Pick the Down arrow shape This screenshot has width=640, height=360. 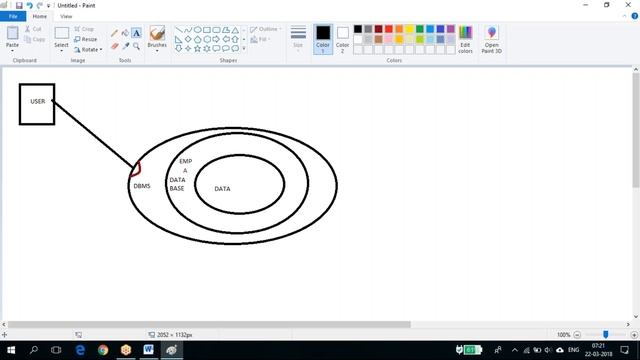click(179, 49)
